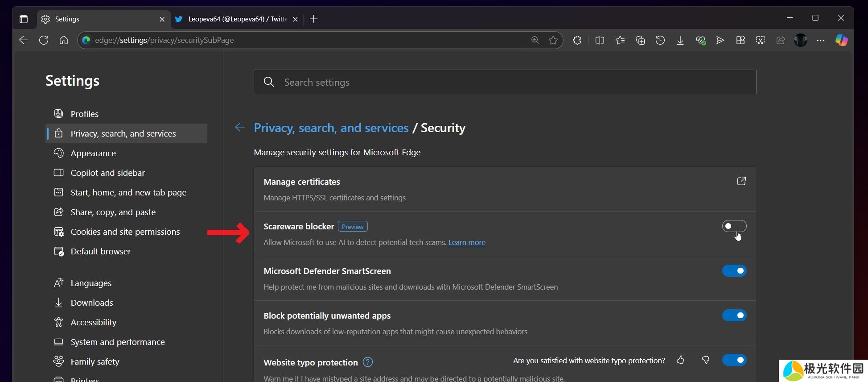The height and width of the screenshot is (382, 868).
Task: Click the Web capture screenshot icon
Action: click(761, 40)
